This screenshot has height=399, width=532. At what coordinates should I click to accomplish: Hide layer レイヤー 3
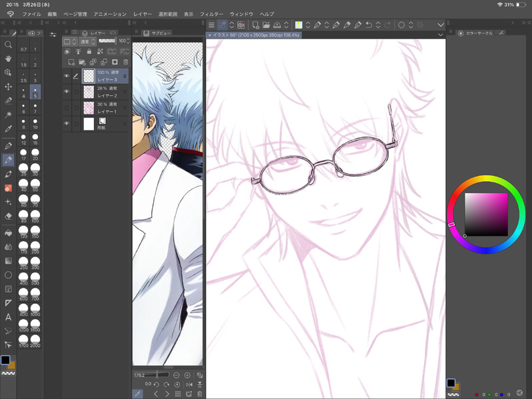67,76
